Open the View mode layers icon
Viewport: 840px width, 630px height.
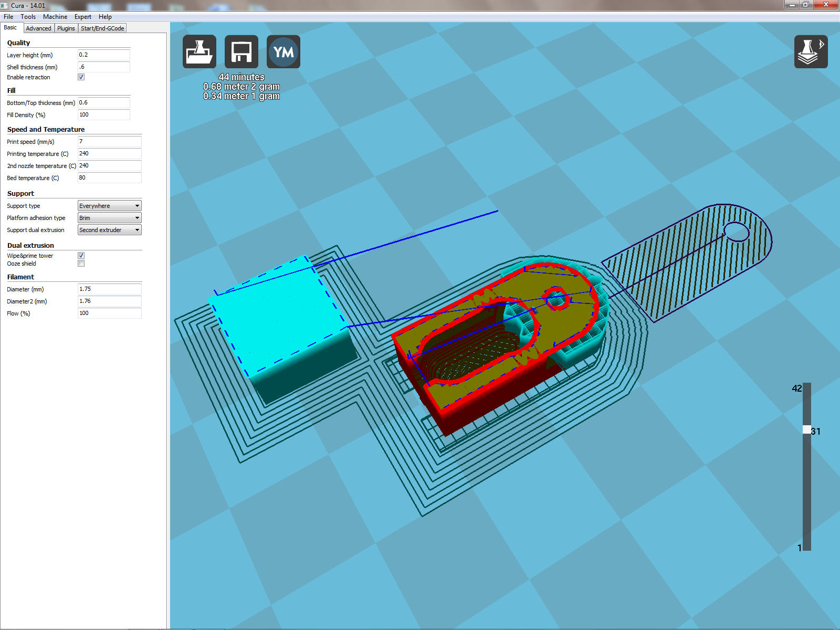point(810,52)
